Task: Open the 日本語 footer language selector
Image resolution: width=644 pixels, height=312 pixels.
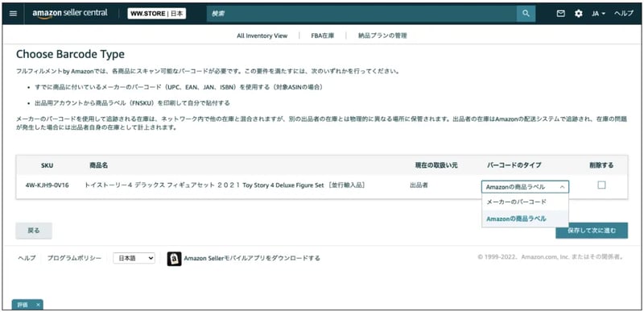Action: point(134,258)
